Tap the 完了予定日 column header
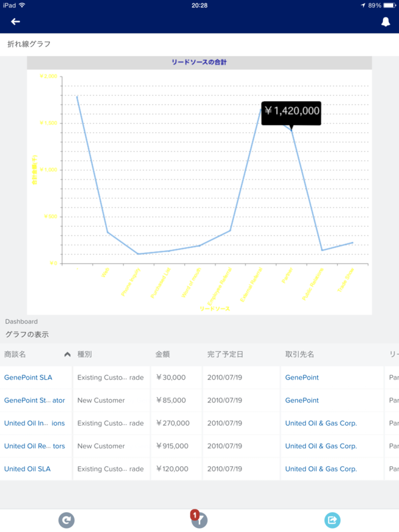The height and width of the screenshot is (532, 399). pyautogui.click(x=225, y=354)
